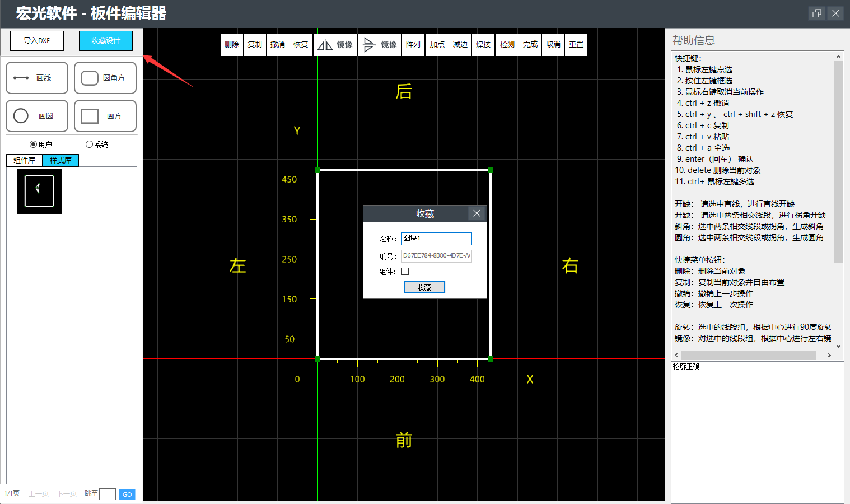Click the top-left green corner node
Screen dimensions: 850x504
click(317, 170)
